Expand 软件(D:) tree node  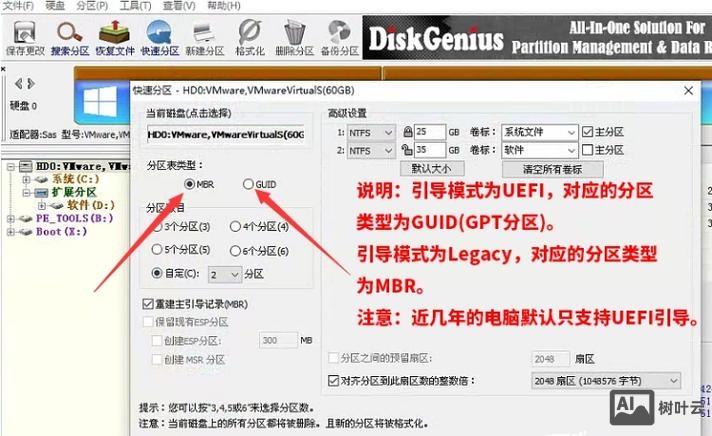(x=42, y=206)
